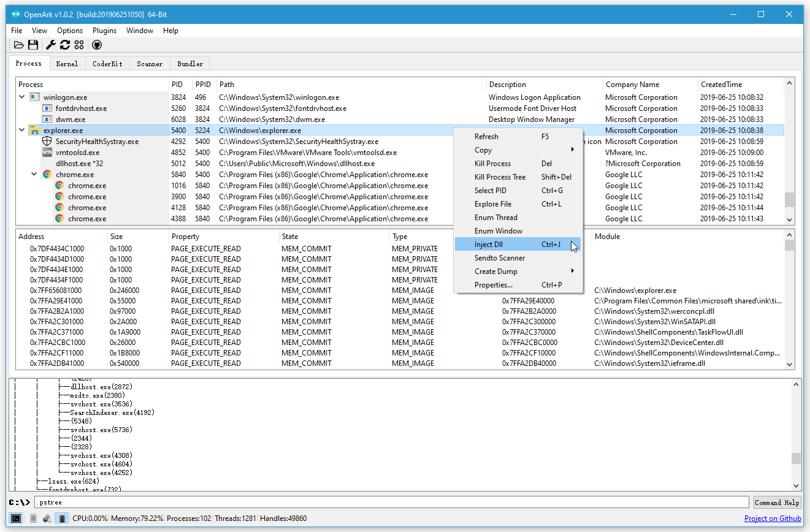This screenshot has width=810, height=532.
Task: Open the Window menu
Action: tap(140, 30)
